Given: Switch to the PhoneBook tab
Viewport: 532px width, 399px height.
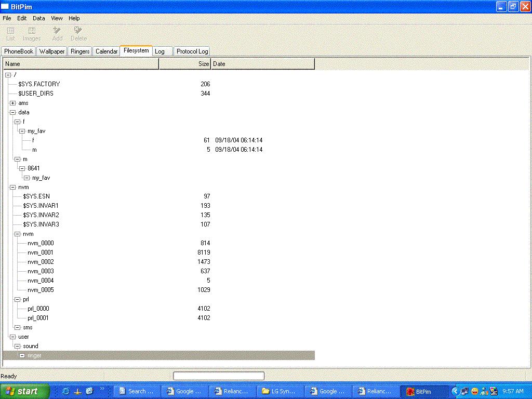Looking at the screenshot, I should tap(19, 51).
